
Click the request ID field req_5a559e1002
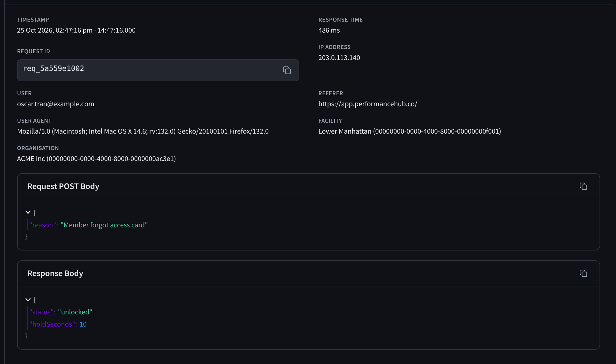158,70
